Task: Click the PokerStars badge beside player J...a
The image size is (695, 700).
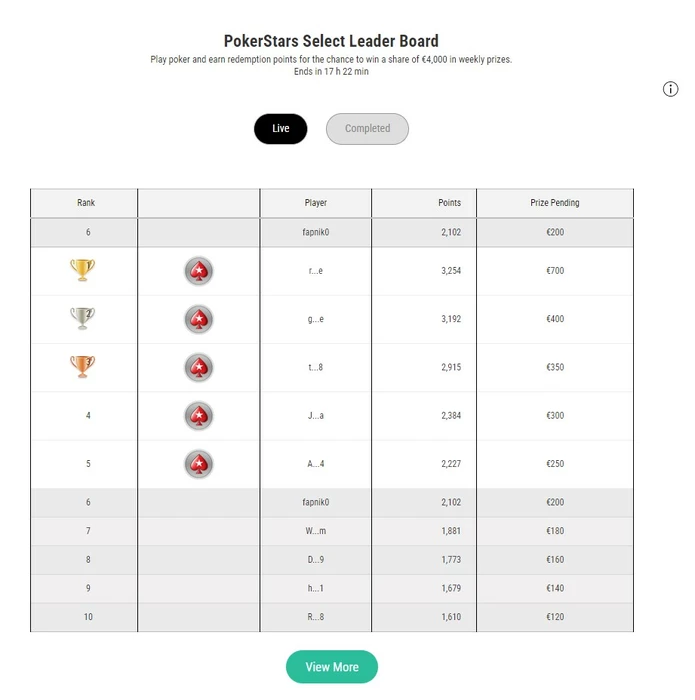Action: click(x=199, y=415)
